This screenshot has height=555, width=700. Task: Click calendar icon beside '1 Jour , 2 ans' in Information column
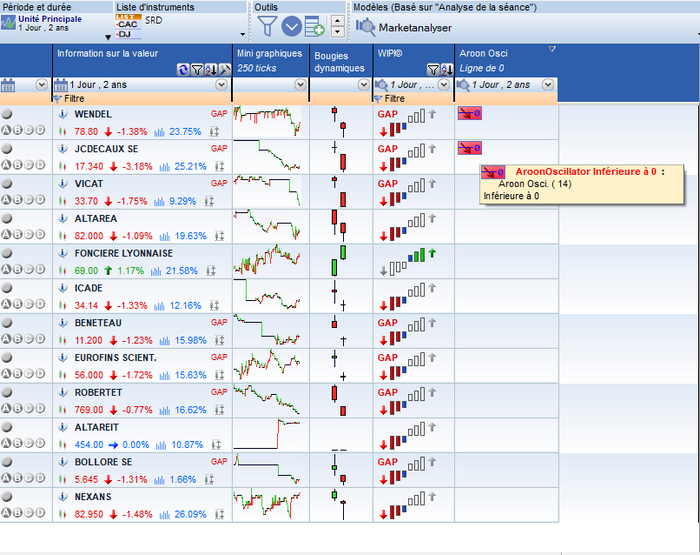pyautogui.click(x=61, y=84)
